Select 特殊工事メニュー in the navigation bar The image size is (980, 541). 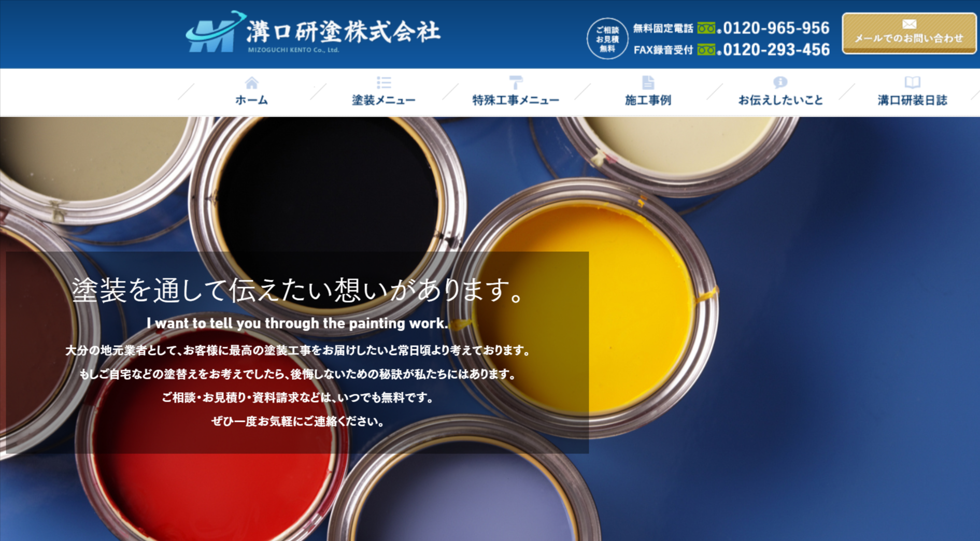[x=516, y=100]
